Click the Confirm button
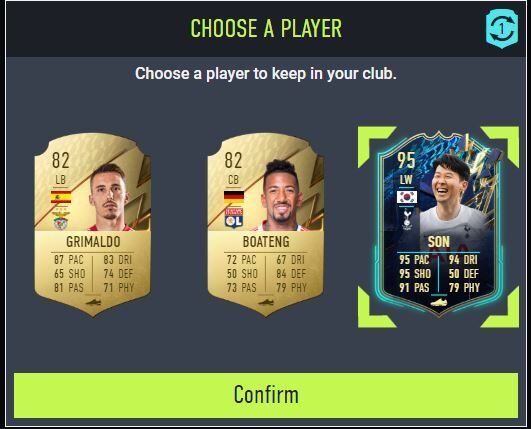 266,395
